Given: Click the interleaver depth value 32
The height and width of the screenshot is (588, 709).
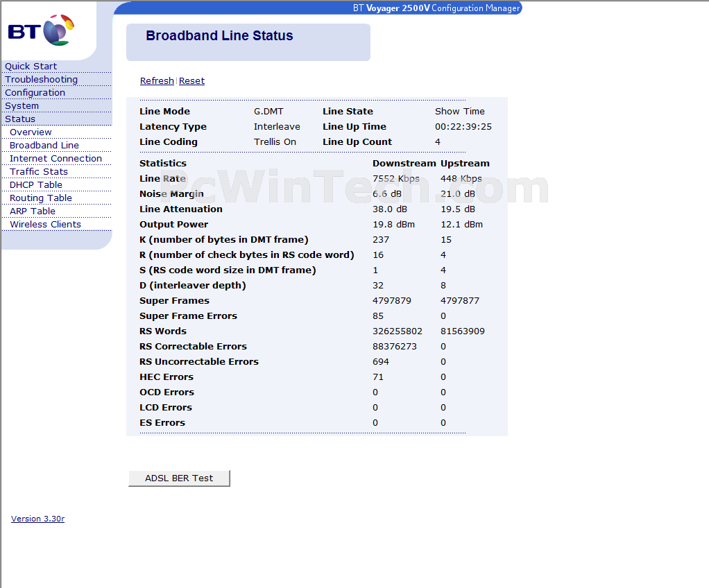Looking at the screenshot, I should click(x=378, y=286).
